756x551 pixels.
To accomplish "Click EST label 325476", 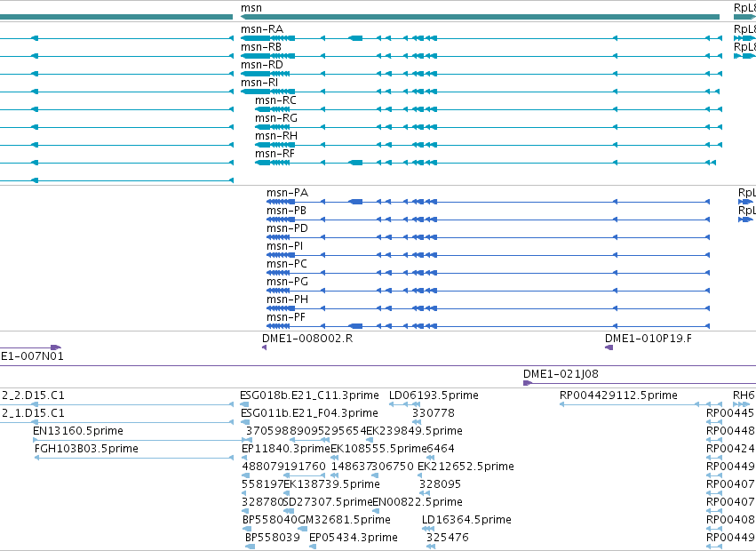I will [447, 539].
